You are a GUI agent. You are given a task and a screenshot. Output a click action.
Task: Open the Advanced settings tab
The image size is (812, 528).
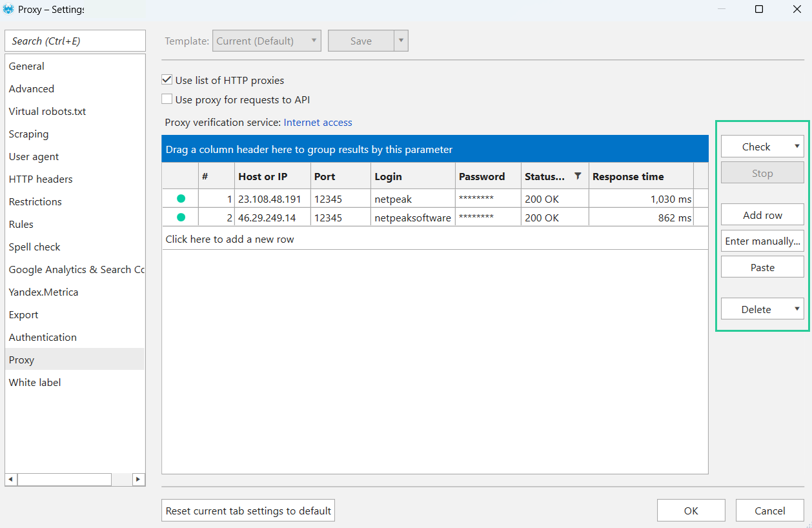point(74,89)
